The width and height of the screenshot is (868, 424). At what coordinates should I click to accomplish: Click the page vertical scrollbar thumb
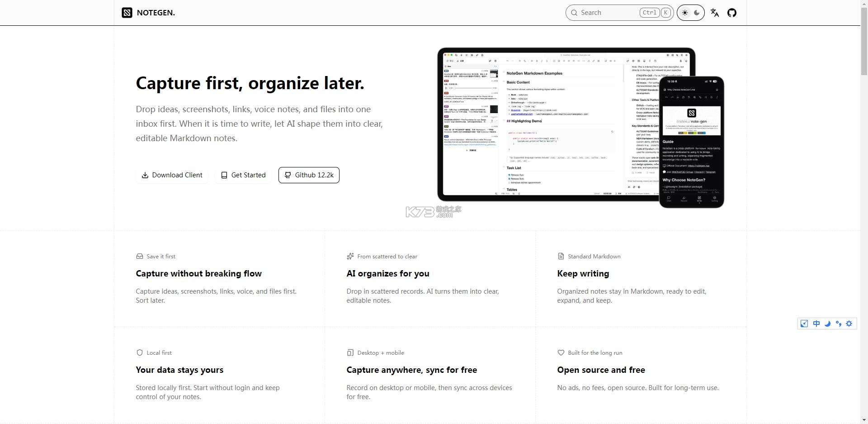[x=864, y=42]
